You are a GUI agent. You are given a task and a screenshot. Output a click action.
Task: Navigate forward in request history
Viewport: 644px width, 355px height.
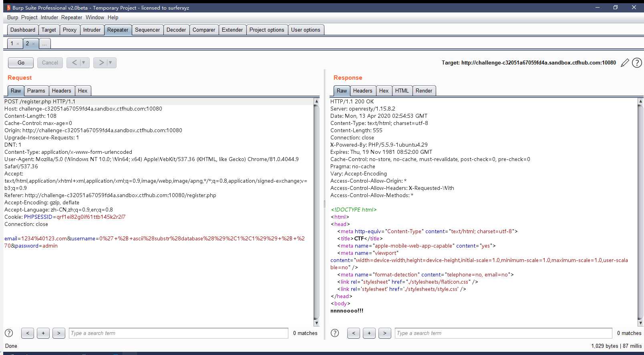coord(101,63)
